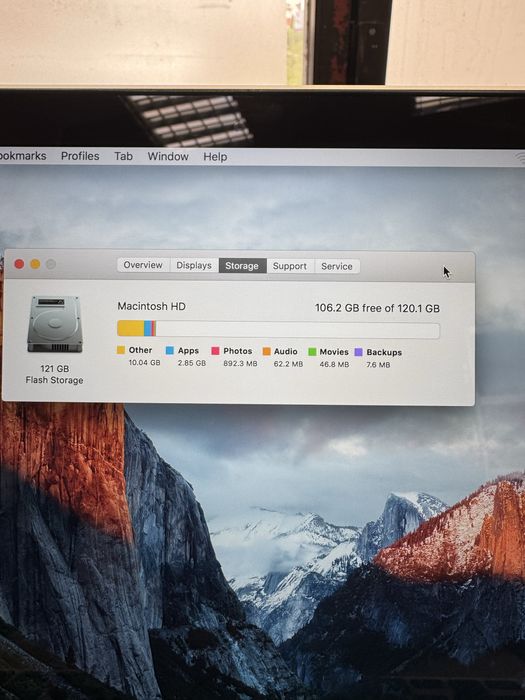Viewport: 525px width, 700px height.
Task: Click the blue Apps color swatch
Action: coord(170,350)
